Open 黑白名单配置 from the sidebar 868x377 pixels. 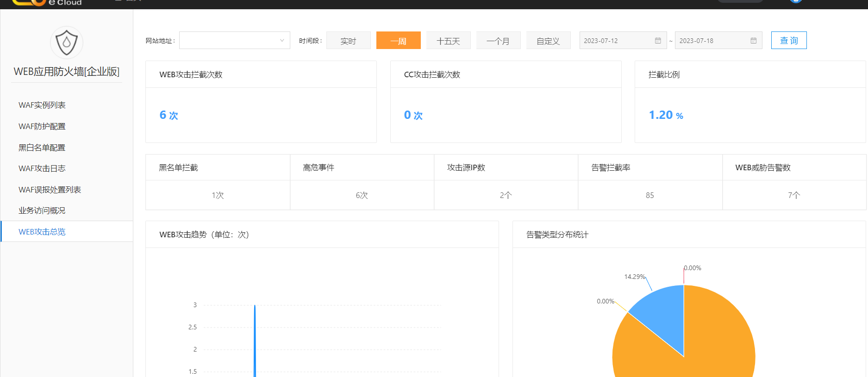click(42, 148)
